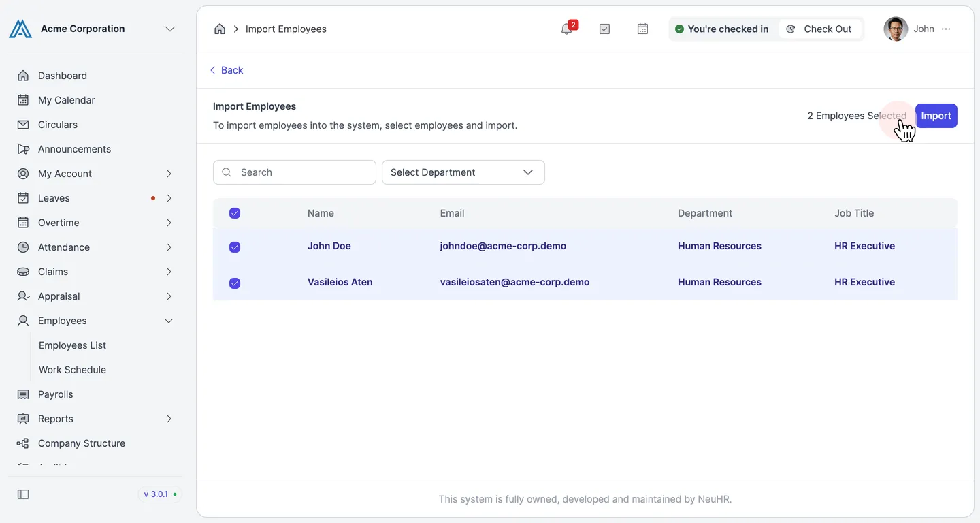Expand the My Account submenu chevron
This screenshot has height=523, width=980.
click(169, 174)
